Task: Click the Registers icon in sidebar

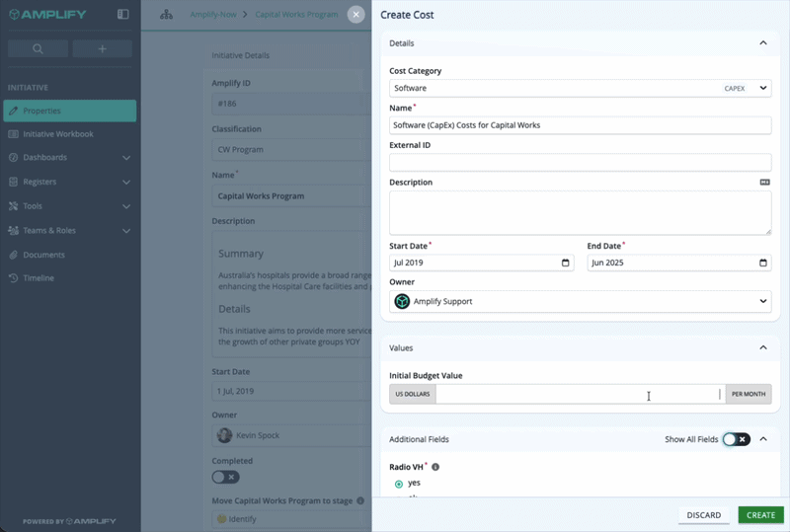Action: point(14,182)
